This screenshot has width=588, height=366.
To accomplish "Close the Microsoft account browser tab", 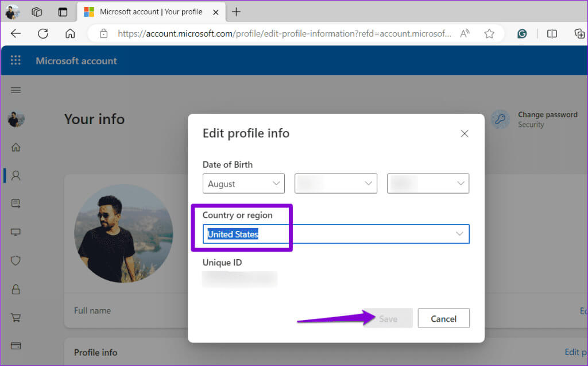I will [216, 13].
